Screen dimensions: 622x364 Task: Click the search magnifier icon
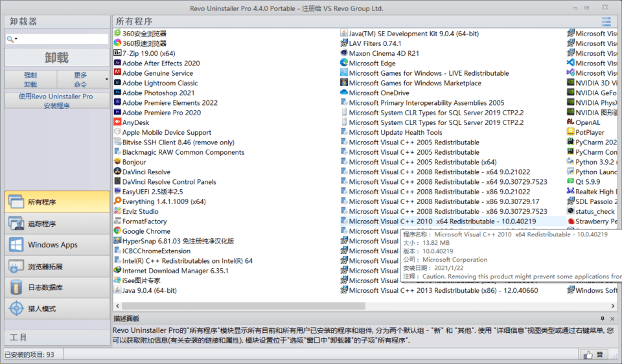tap(10, 39)
